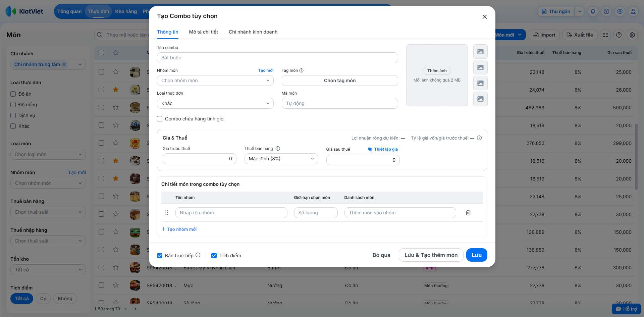
Task: Enable Combo chứa hàng tính giờ checkbox
Action: 160,119
